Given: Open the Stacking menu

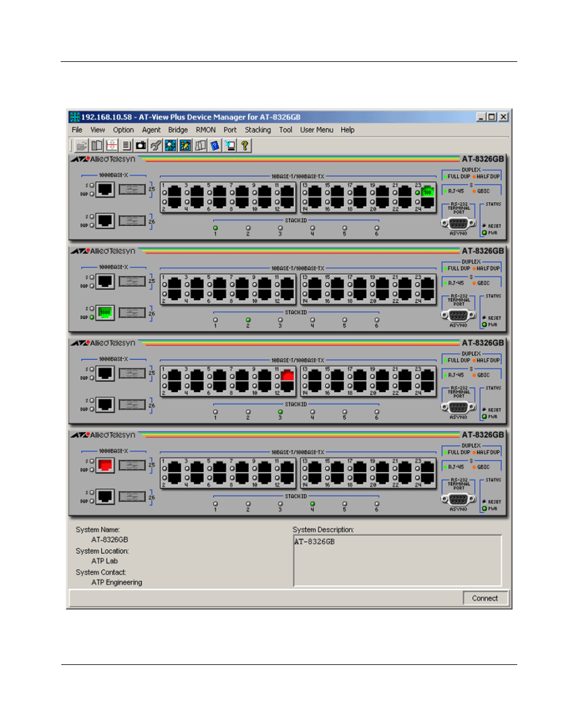Looking at the screenshot, I should coord(258,130).
